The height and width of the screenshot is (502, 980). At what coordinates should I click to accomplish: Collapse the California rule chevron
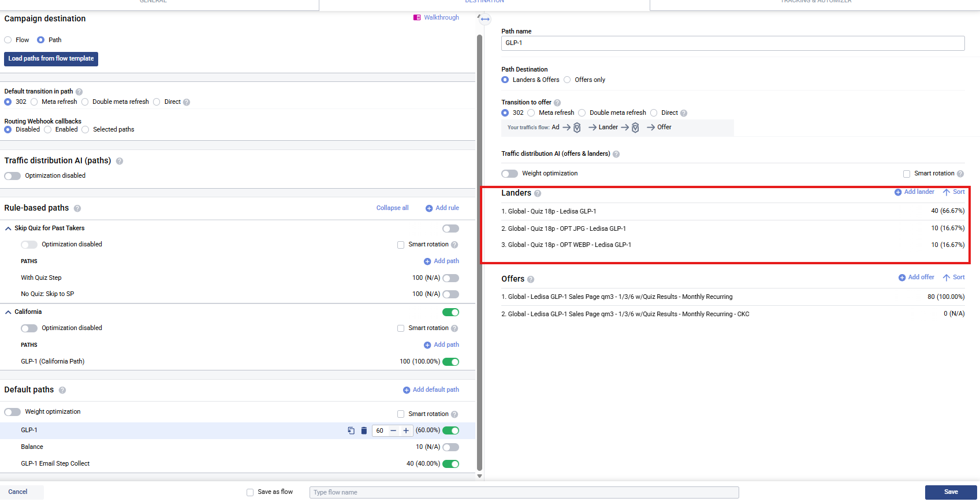8,312
